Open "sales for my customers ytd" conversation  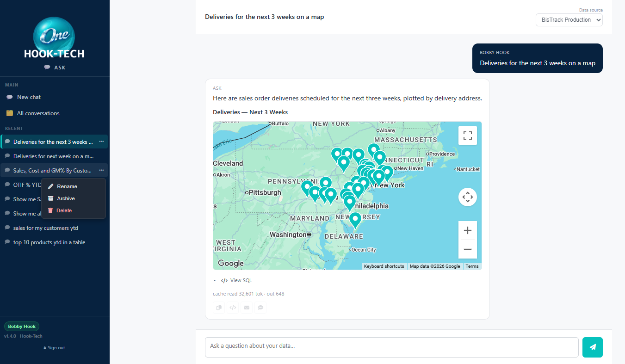click(x=55, y=228)
